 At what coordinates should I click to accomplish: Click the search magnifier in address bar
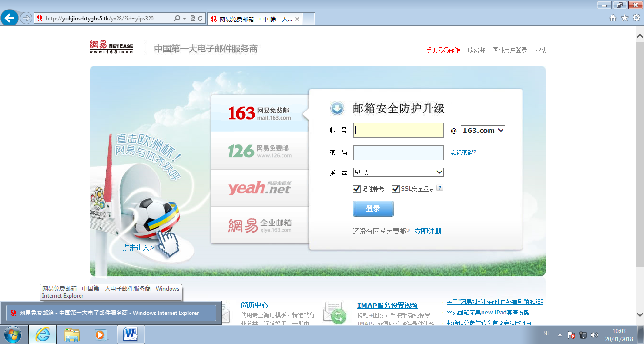pyautogui.click(x=178, y=19)
